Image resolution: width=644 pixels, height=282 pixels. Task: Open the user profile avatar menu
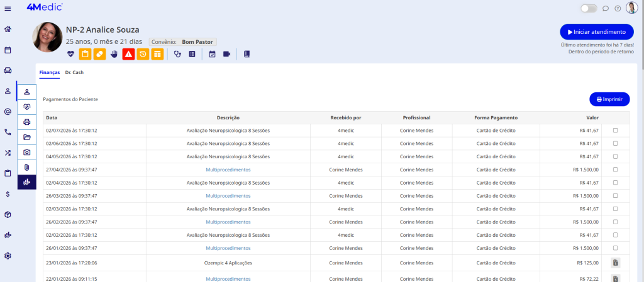pyautogui.click(x=631, y=8)
